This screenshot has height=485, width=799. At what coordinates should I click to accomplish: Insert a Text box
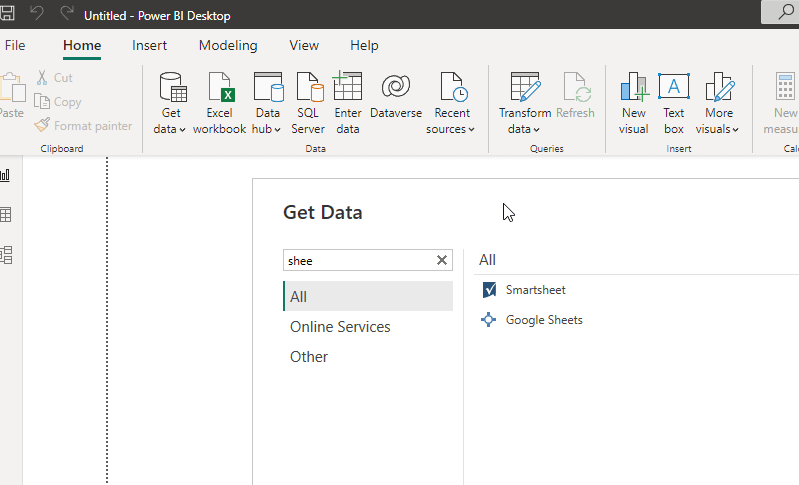point(674,103)
